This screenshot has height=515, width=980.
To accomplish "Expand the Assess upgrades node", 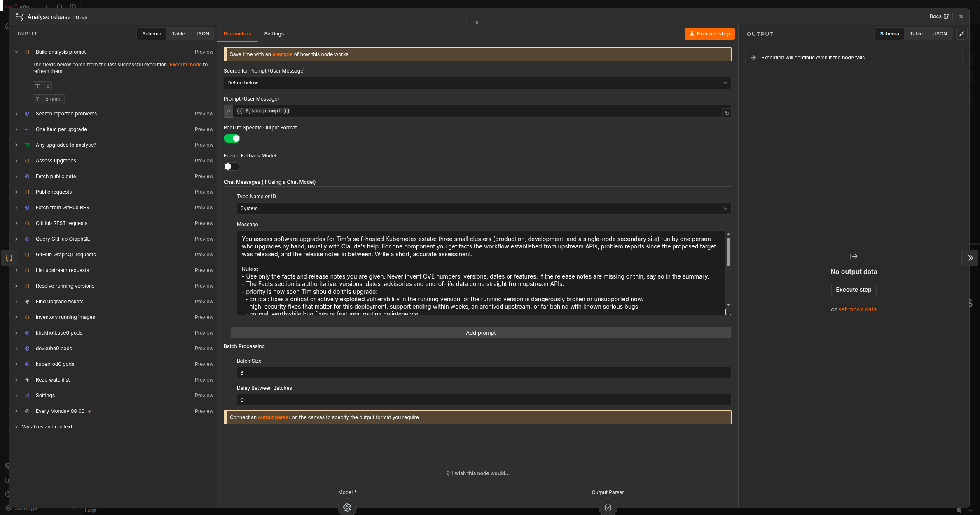I will tap(16, 161).
